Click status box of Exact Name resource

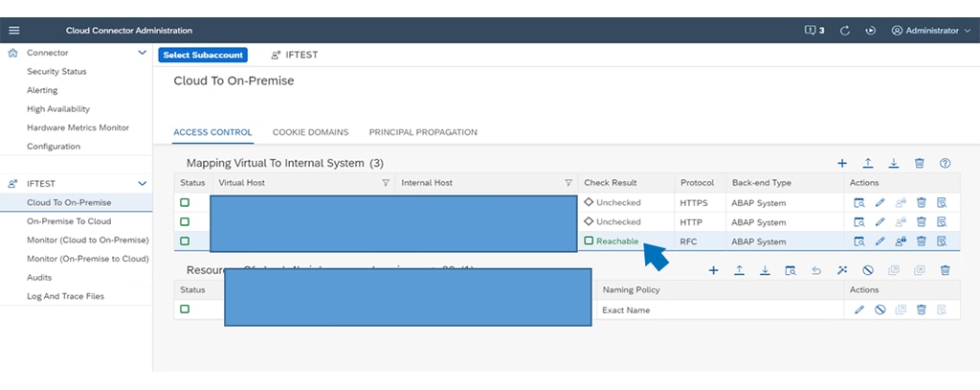coord(185,310)
